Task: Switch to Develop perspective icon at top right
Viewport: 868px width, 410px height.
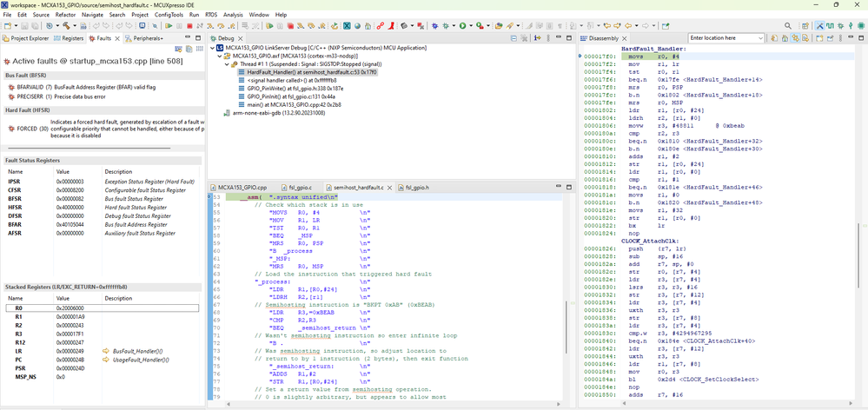Action: [x=819, y=25]
